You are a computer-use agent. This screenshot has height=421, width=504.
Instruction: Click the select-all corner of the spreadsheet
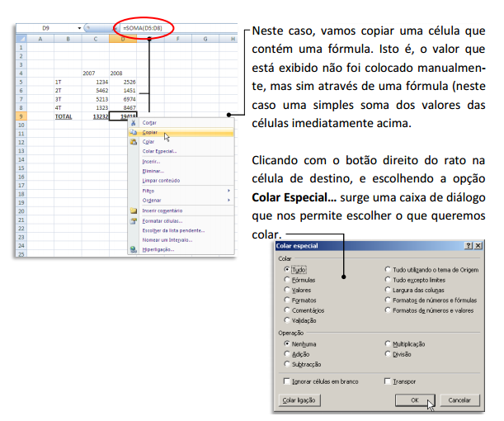pos(22,38)
